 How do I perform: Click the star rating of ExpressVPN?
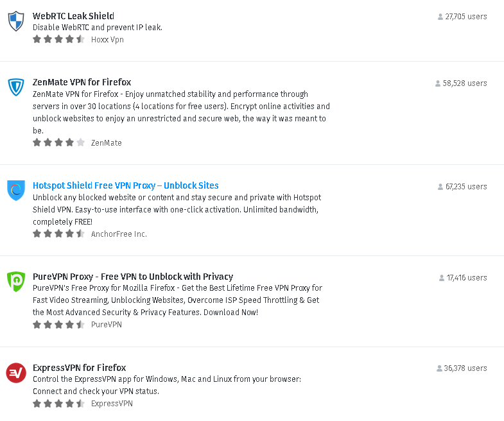tap(58, 403)
